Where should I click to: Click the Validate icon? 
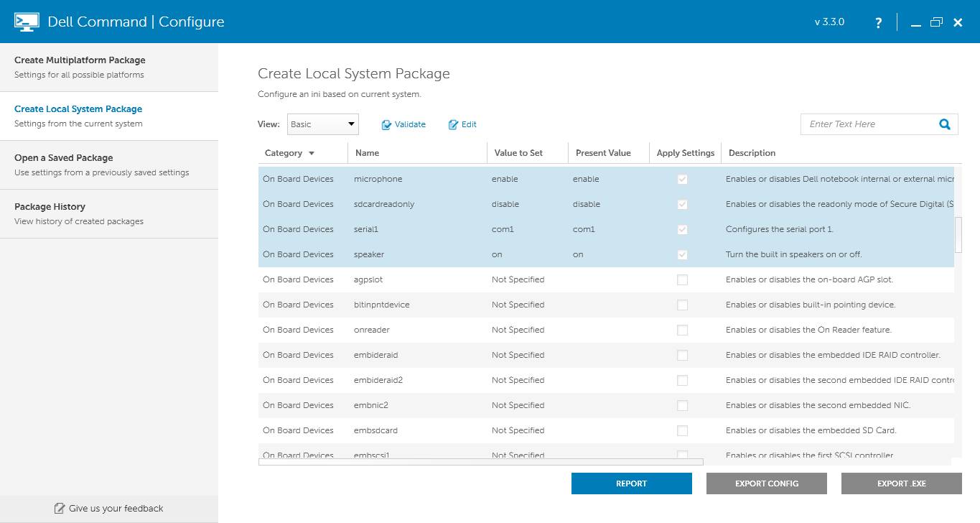tap(386, 125)
